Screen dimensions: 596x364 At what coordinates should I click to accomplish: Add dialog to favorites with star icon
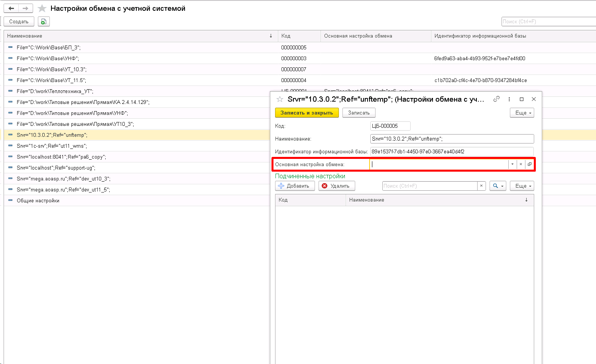click(x=280, y=99)
